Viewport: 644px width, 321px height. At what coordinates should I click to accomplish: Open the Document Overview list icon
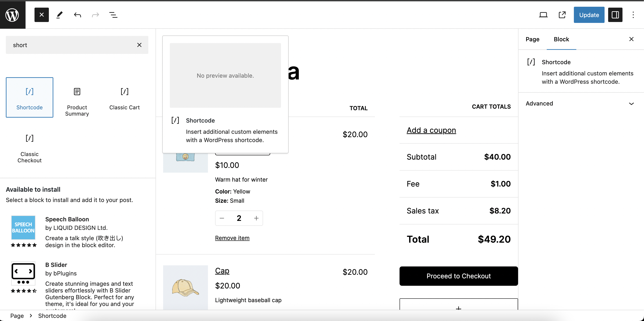pyautogui.click(x=113, y=15)
